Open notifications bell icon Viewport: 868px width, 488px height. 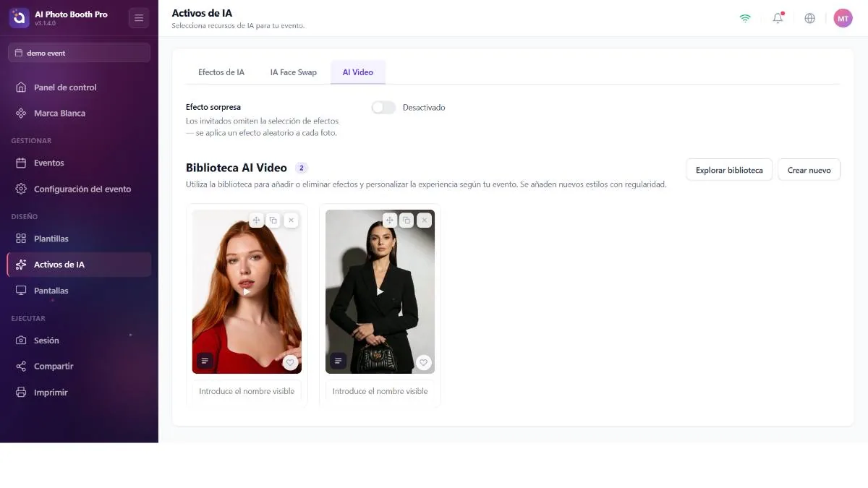(778, 18)
